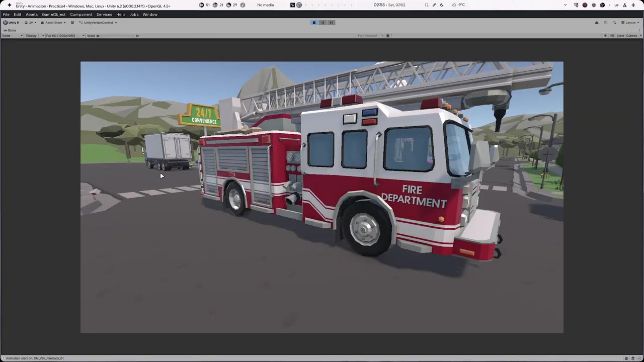This screenshot has height=362, width=644.
Task: Click the CPU monitor indicator showing 51
Action: pyautogui.click(x=204, y=5)
